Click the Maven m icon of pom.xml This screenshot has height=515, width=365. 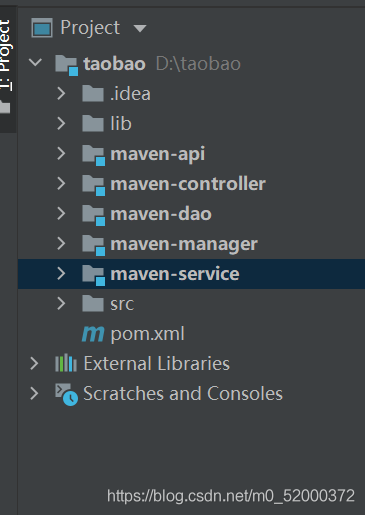(93, 334)
